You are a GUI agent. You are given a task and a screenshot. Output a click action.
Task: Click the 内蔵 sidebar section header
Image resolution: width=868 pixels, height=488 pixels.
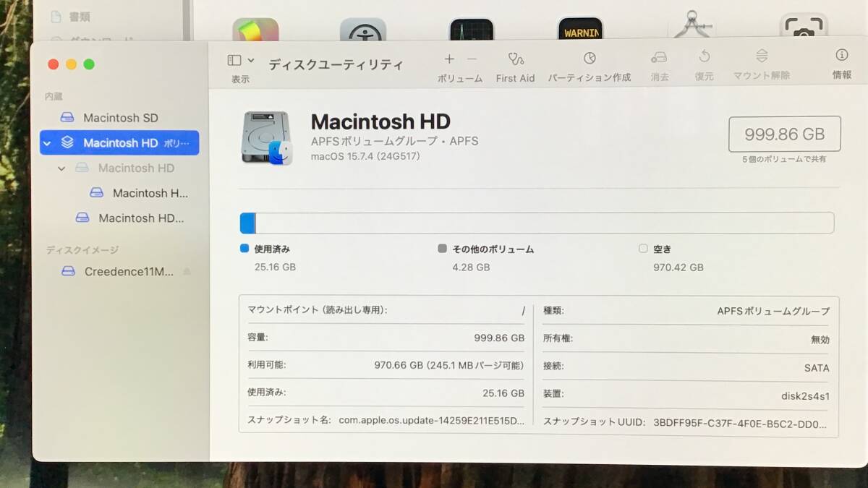(x=54, y=96)
